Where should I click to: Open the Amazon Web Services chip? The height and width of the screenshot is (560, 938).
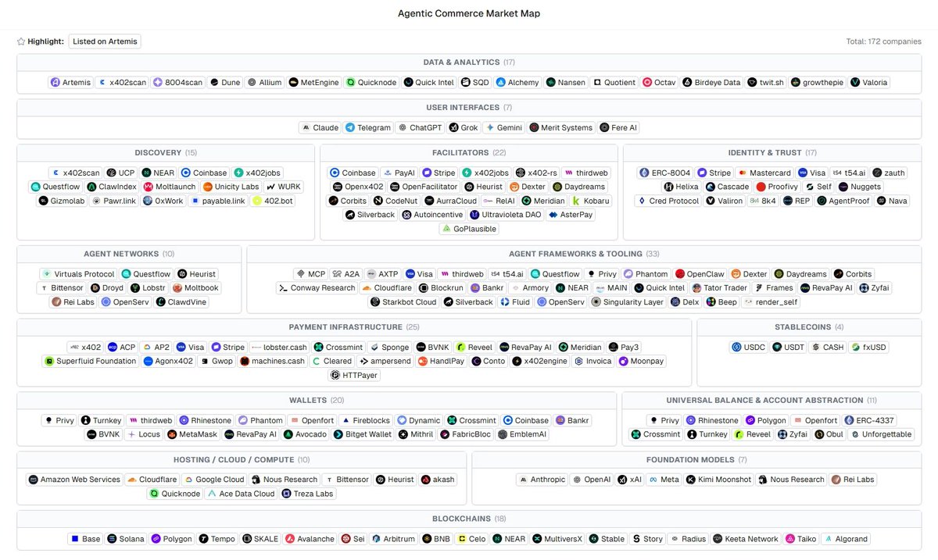[75, 480]
